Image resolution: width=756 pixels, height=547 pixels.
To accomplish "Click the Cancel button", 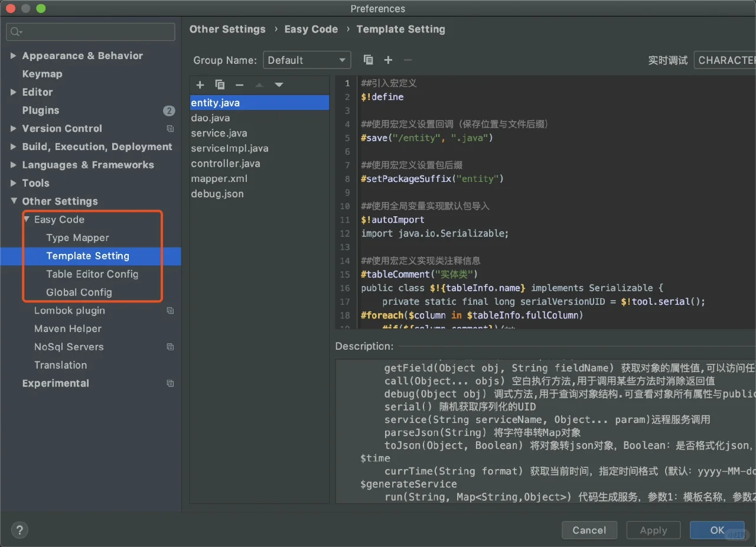I will point(589,530).
